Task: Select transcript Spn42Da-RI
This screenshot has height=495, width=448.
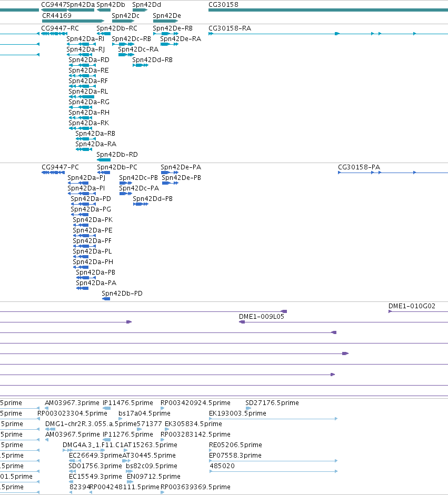Action: tap(85, 38)
